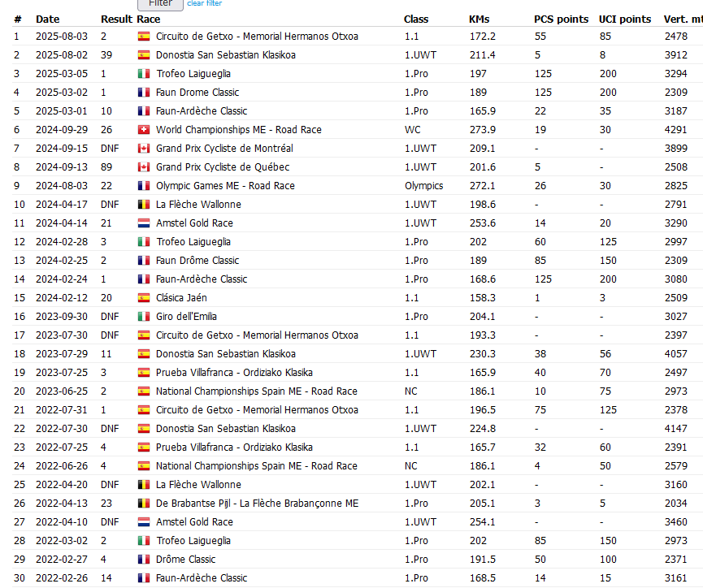This screenshot has width=703, height=588.
Task: Click France flag beside Faun Drome Classic 2025
Action: pyautogui.click(x=144, y=93)
